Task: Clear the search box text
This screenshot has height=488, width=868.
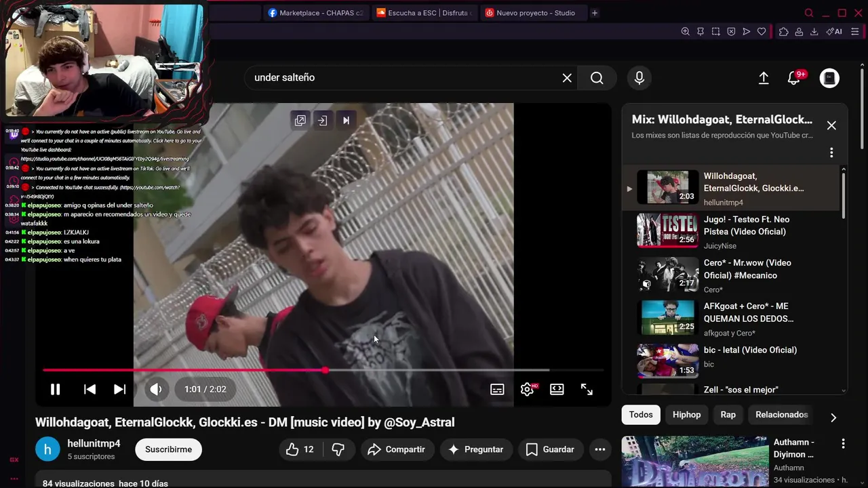Action: point(567,78)
